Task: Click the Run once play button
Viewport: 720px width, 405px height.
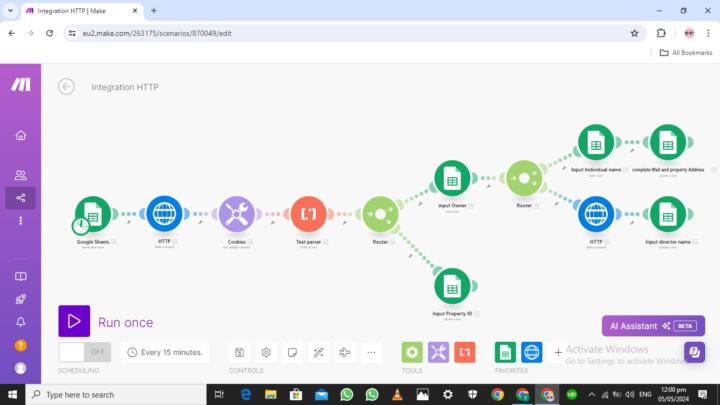Action: coord(74,321)
